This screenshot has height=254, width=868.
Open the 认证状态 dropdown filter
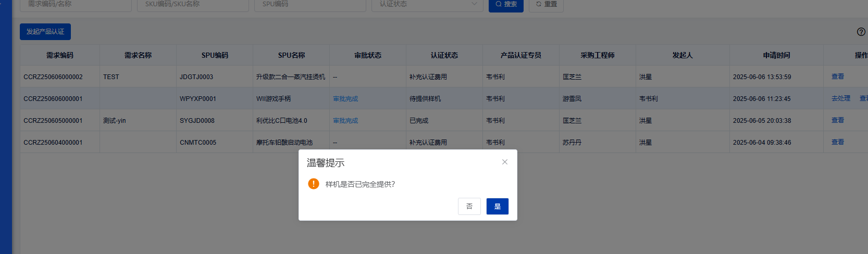427,5
